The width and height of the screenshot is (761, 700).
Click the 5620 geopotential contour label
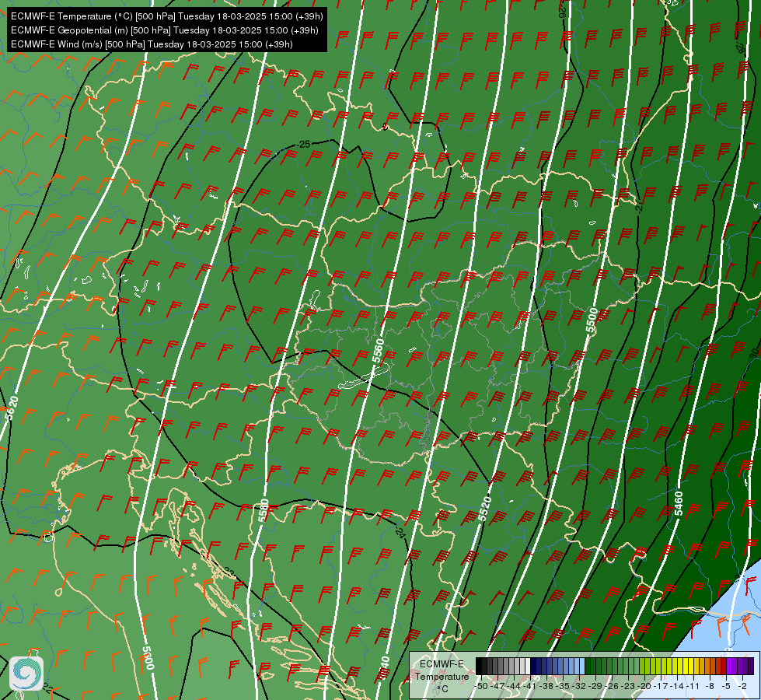click(11, 408)
